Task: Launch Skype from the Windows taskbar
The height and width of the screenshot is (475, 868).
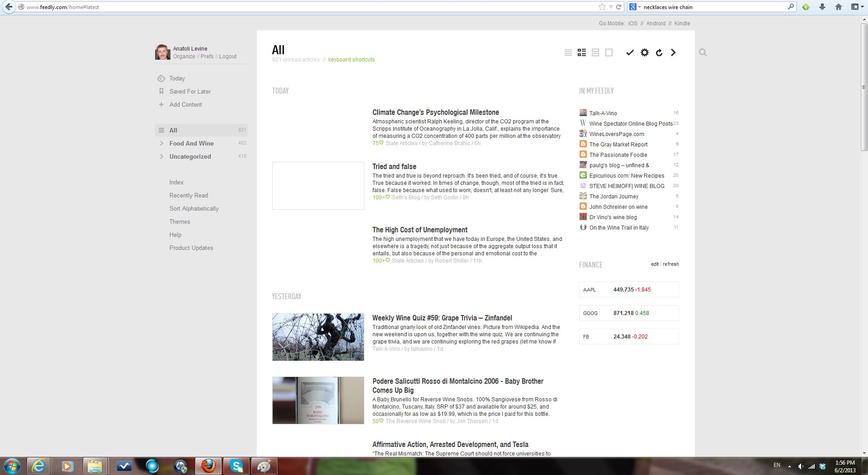Action: click(x=236, y=466)
